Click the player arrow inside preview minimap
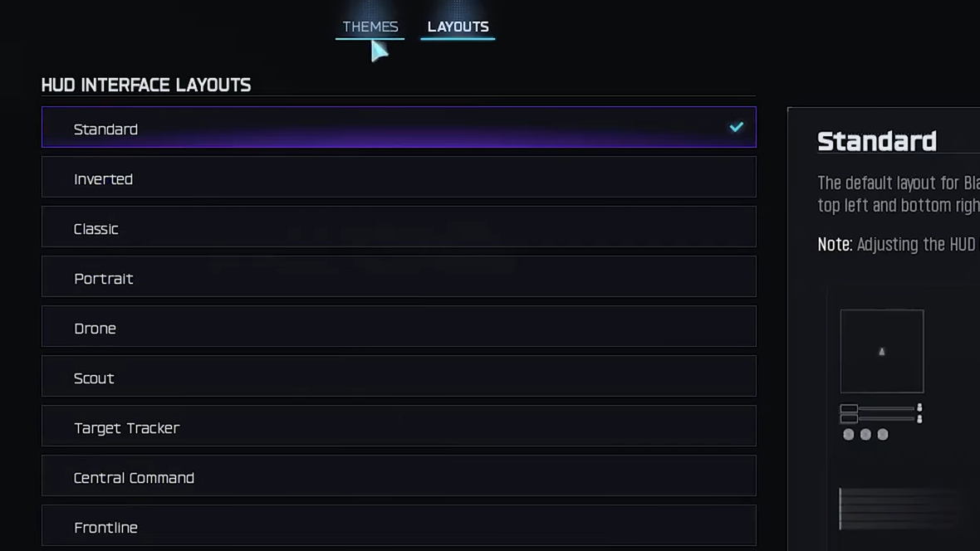Image resolution: width=980 pixels, height=551 pixels. [882, 352]
